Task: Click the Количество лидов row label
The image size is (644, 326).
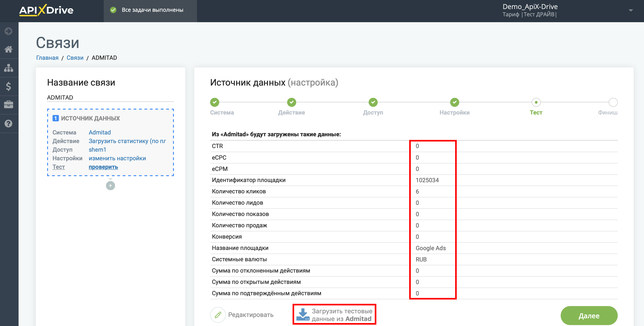Action: [x=238, y=203]
